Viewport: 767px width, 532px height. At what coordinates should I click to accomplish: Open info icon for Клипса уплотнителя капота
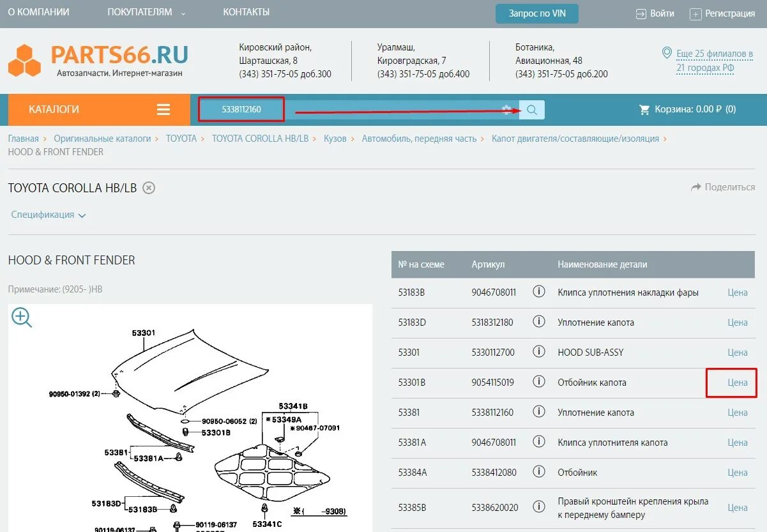click(x=539, y=442)
